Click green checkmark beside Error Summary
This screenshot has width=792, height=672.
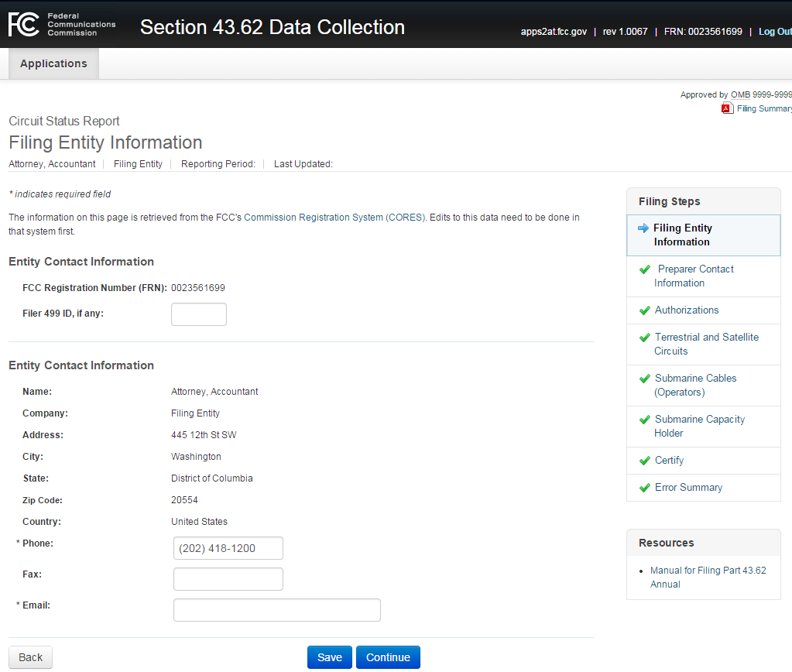[x=644, y=488]
